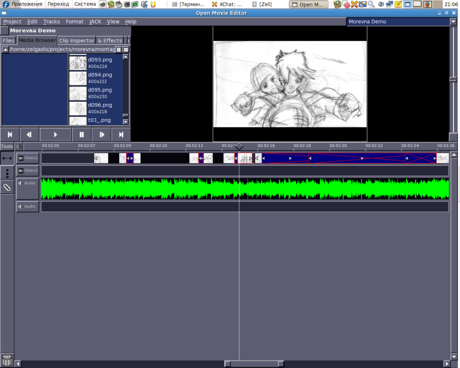
Task: Toggle the Video2 track icon
Action: click(x=21, y=171)
